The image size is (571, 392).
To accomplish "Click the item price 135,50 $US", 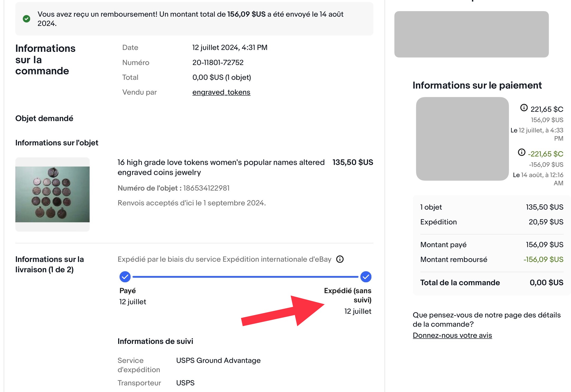I will (x=353, y=162).
